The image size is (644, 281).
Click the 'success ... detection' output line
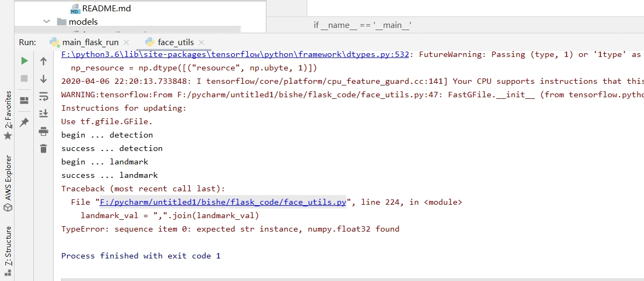click(x=112, y=149)
